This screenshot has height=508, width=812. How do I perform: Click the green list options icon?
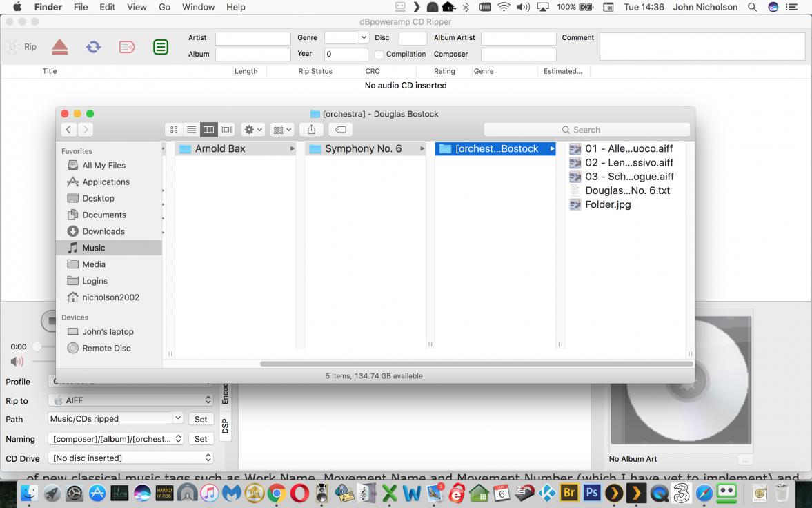point(161,47)
